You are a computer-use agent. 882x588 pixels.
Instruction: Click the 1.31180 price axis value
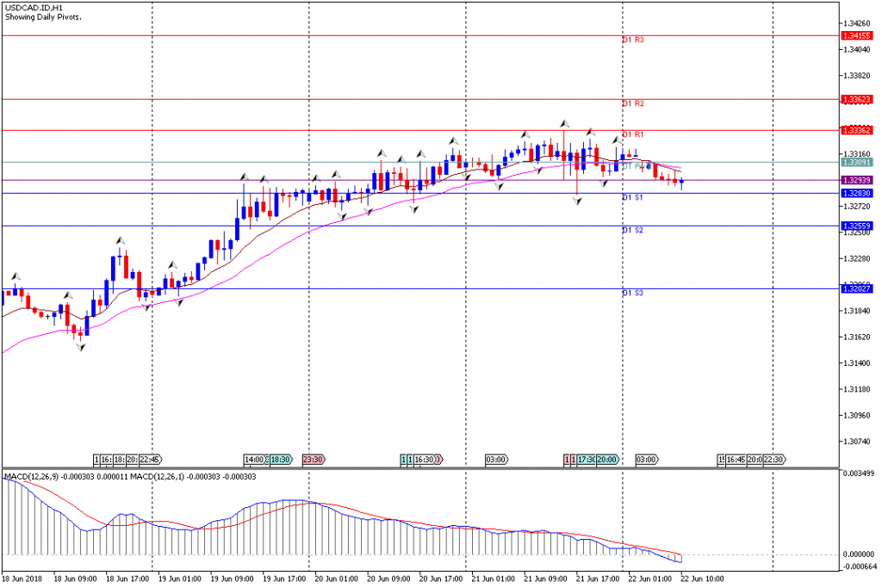(857, 389)
